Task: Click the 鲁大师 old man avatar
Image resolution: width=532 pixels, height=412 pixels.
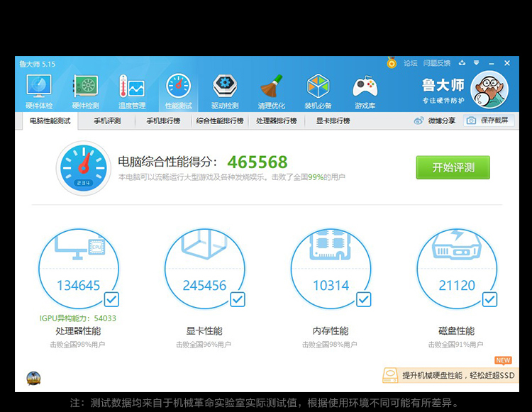Action: coord(489,89)
